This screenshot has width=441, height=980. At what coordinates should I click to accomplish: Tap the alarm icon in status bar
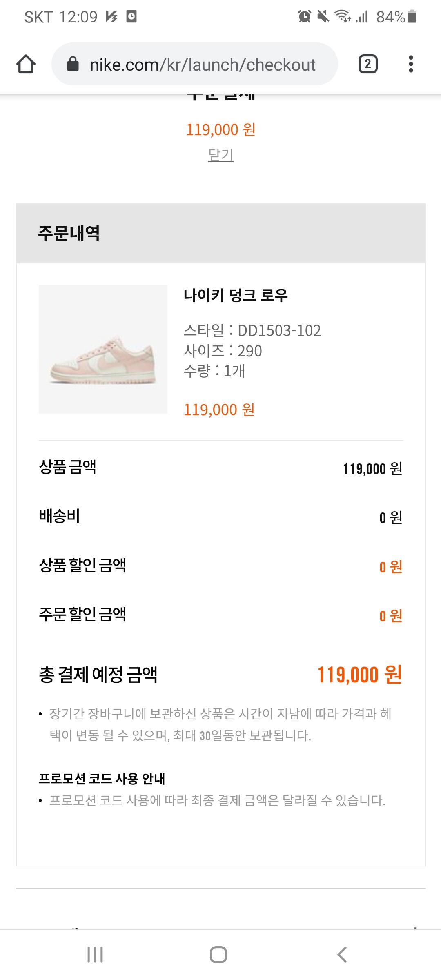(x=305, y=17)
